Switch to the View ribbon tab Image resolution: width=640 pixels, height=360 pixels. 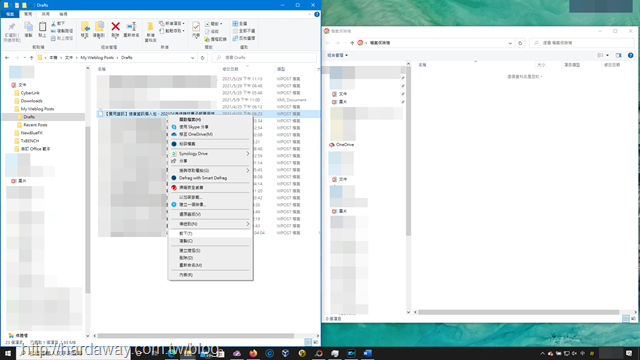pyautogui.click(x=63, y=14)
